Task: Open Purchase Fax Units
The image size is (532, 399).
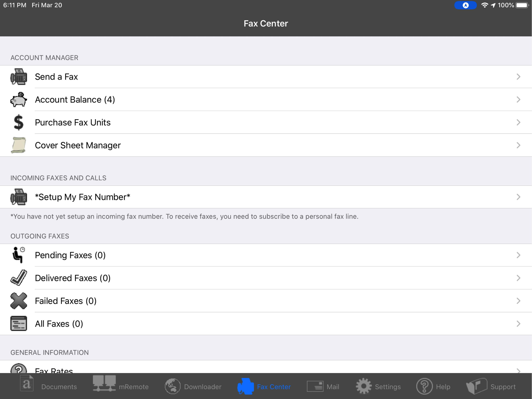Action: pos(73,123)
